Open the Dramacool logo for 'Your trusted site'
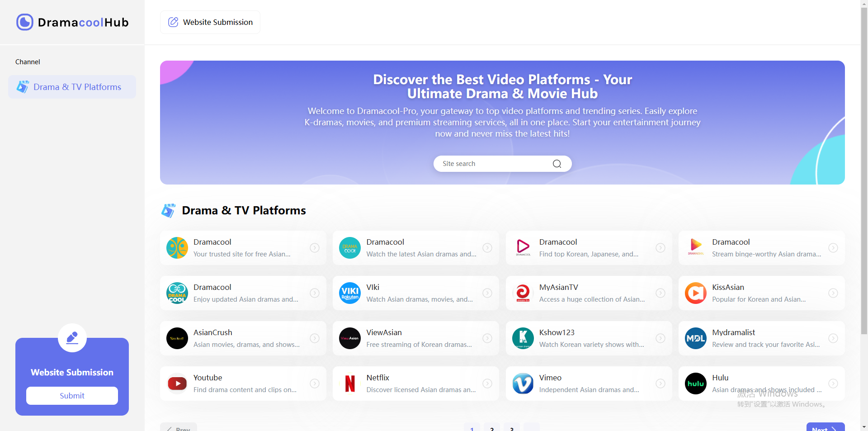This screenshot has height=431, width=868. coord(177,248)
